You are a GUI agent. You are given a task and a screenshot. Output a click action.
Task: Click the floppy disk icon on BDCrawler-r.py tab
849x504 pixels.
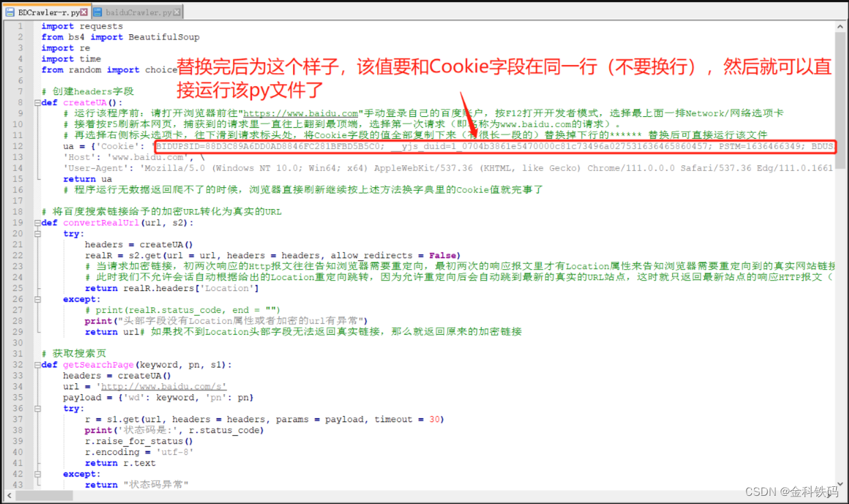pos(10,12)
